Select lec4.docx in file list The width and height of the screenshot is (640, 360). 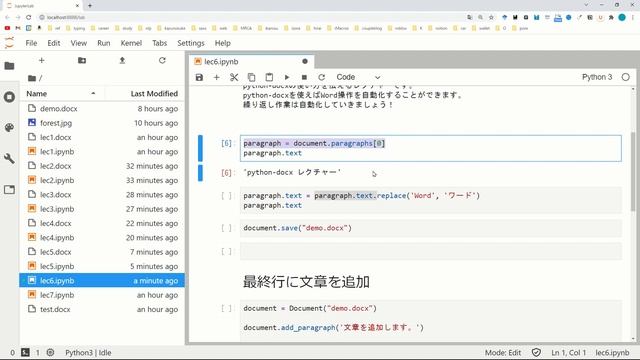coord(102,223)
